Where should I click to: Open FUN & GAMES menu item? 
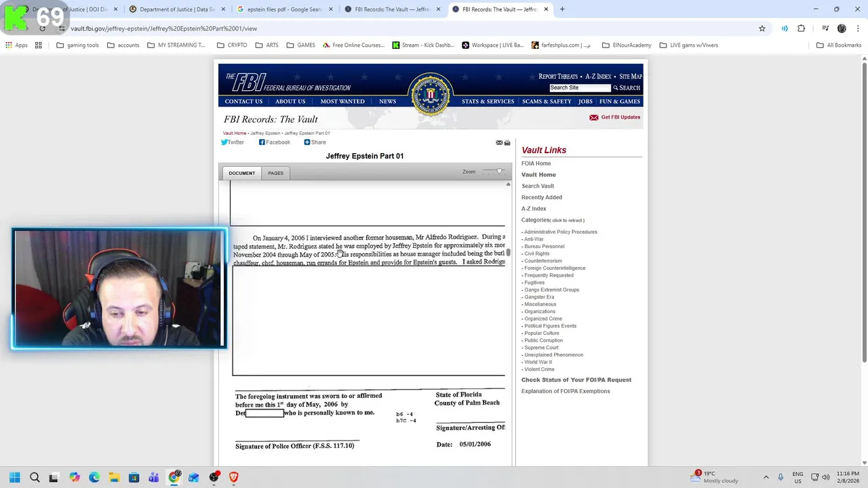[x=619, y=102]
